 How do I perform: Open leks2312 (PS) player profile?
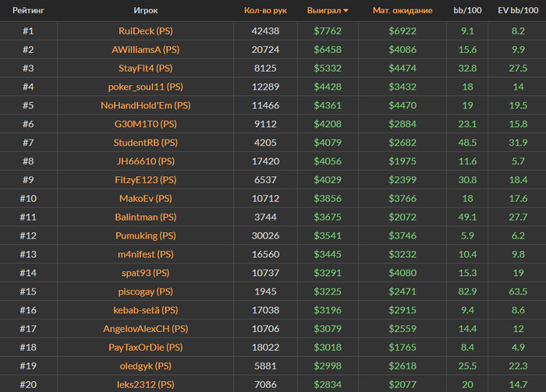tap(145, 384)
